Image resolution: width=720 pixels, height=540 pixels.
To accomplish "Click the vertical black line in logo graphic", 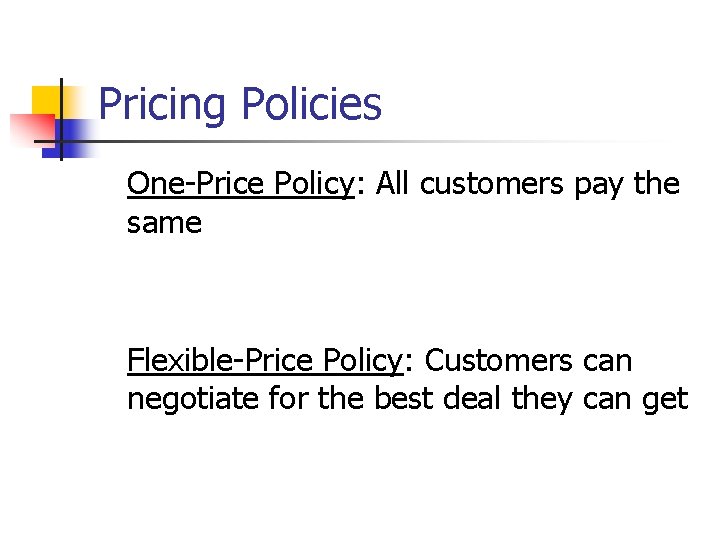I will click(61, 119).
